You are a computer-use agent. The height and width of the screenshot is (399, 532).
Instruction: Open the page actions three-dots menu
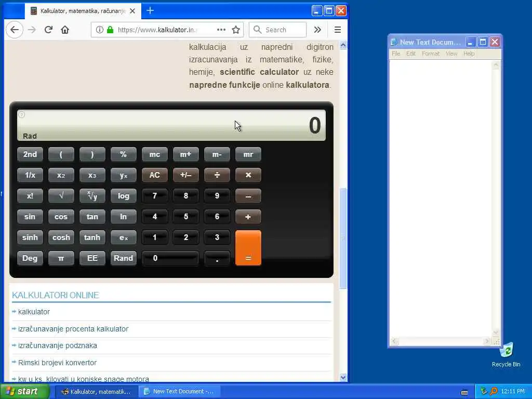(x=221, y=30)
